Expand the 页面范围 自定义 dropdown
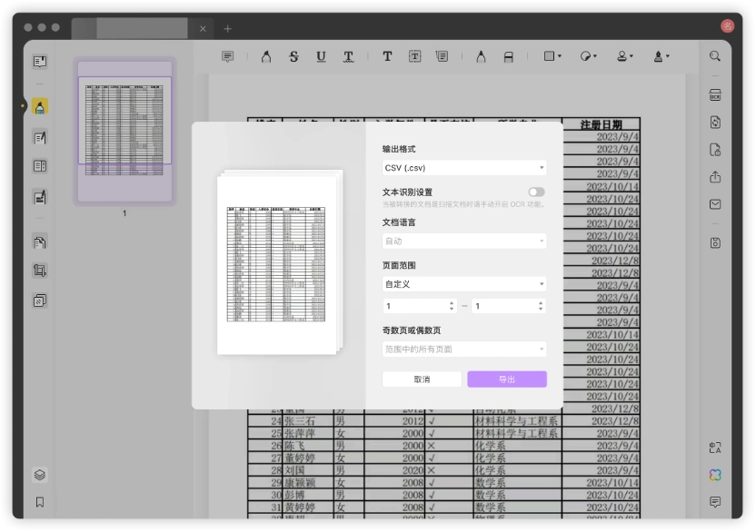The height and width of the screenshot is (532, 756). pos(464,284)
